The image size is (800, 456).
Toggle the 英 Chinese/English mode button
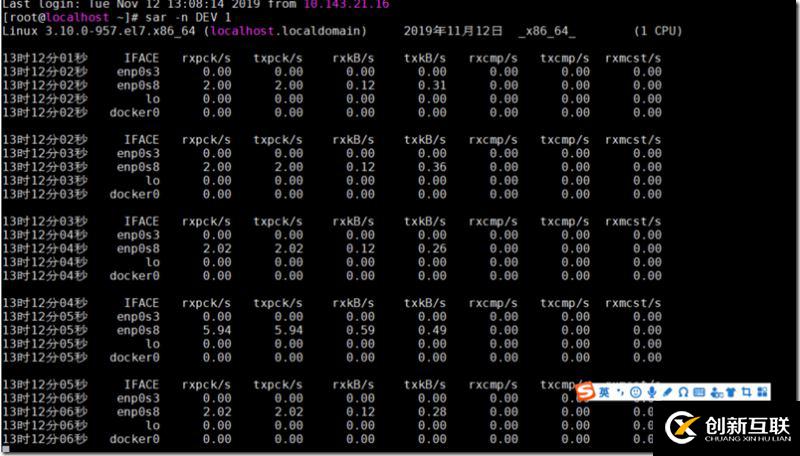point(604,392)
